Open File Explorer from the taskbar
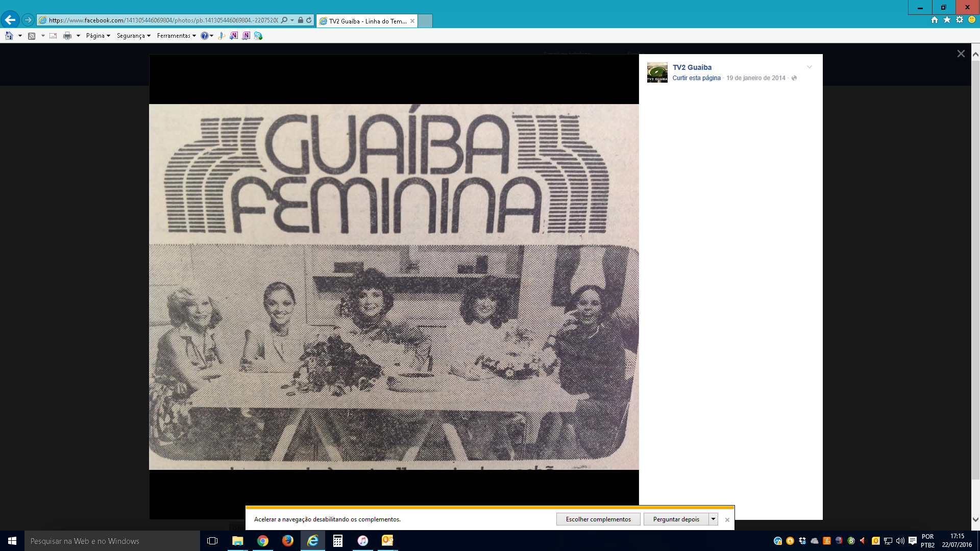The height and width of the screenshot is (551, 980). pos(237,541)
